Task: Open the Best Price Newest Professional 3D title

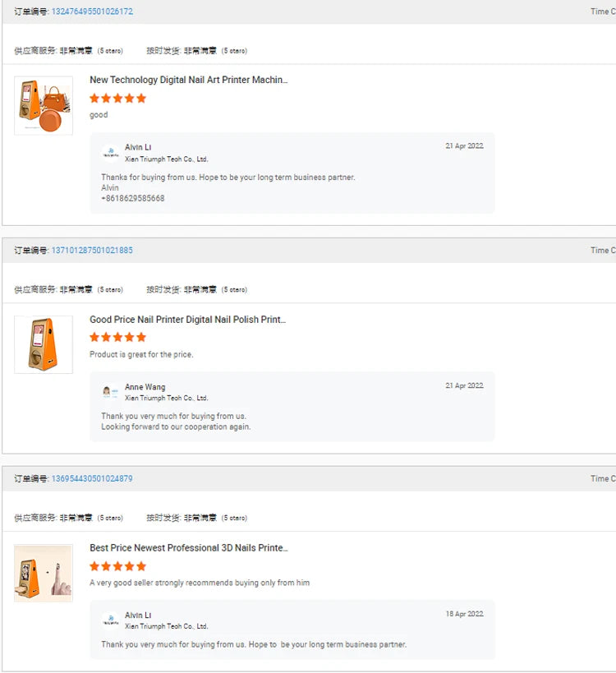Action: [x=188, y=548]
